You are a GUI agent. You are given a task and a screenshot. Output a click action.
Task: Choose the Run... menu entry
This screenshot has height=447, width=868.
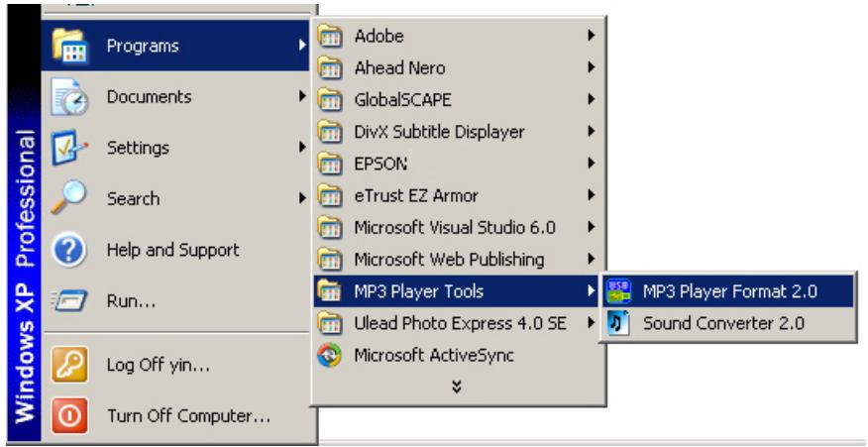[x=176, y=301]
